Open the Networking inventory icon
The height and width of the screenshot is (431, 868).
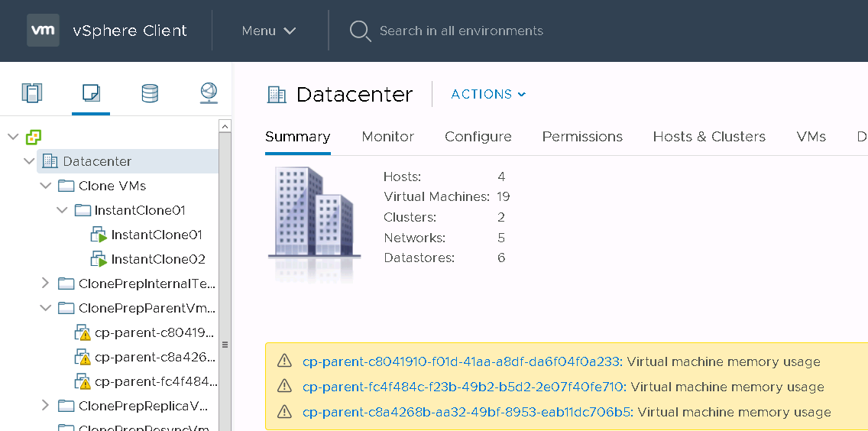209,93
